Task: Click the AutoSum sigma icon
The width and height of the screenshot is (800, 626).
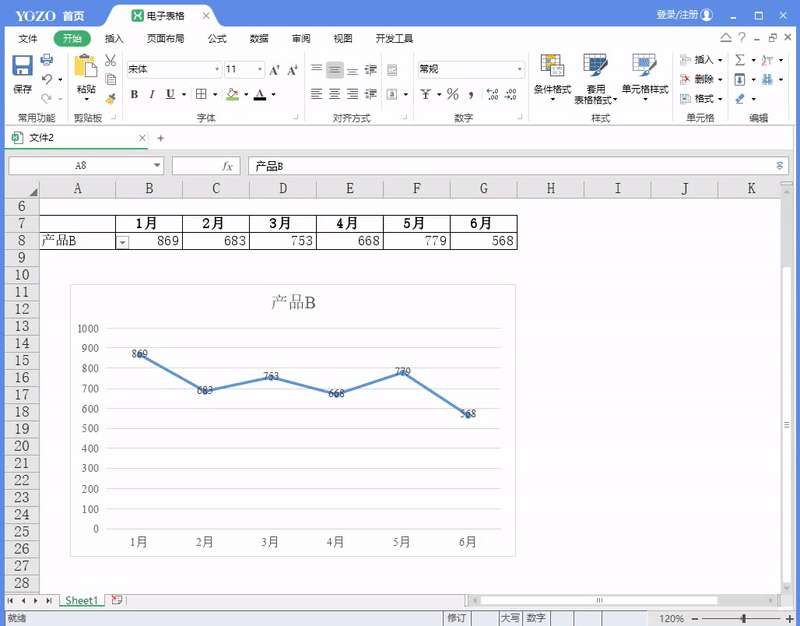Action: point(740,60)
